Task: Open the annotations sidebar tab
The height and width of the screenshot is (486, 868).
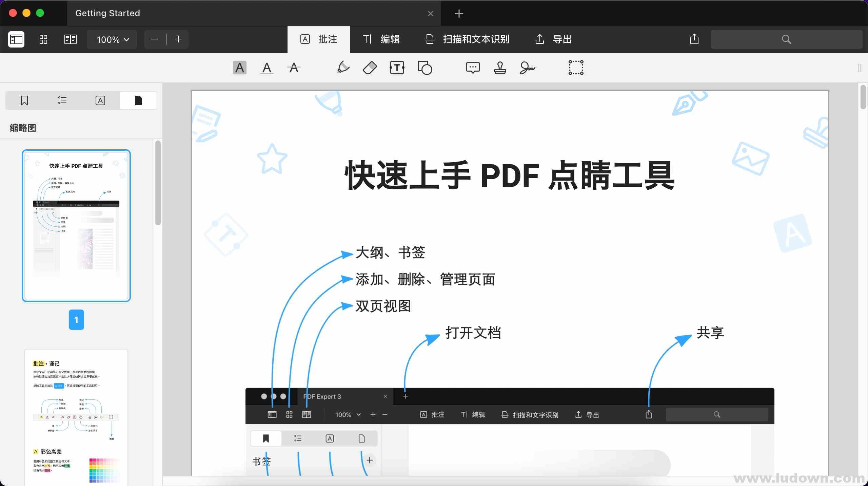Action: tap(100, 100)
